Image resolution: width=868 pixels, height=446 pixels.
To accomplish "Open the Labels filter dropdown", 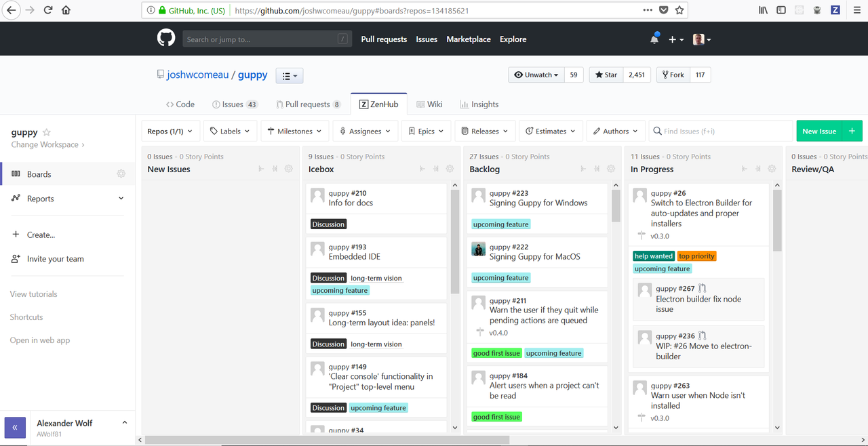I will pos(230,131).
